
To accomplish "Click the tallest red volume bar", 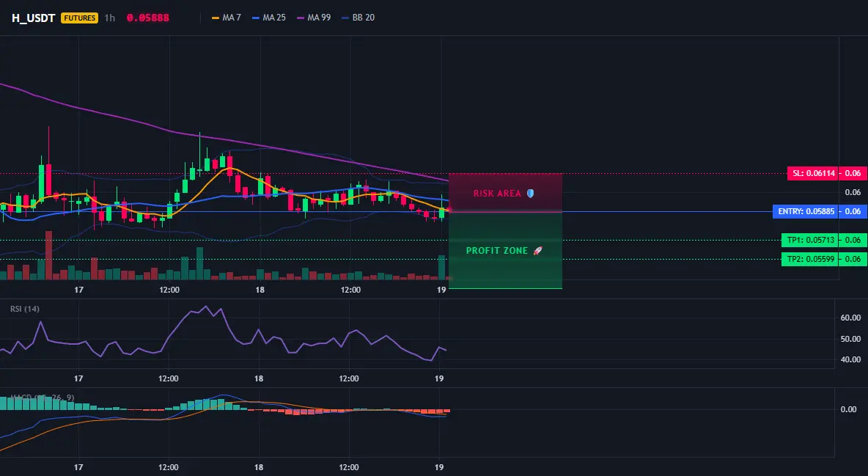I will click(x=48, y=255).
